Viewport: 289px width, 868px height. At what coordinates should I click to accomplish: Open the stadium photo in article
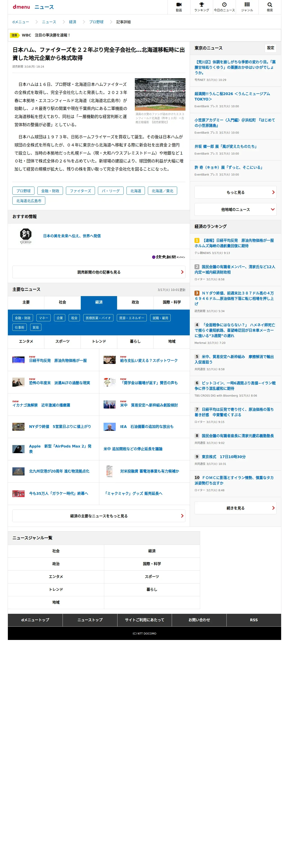click(x=160, y=94)
